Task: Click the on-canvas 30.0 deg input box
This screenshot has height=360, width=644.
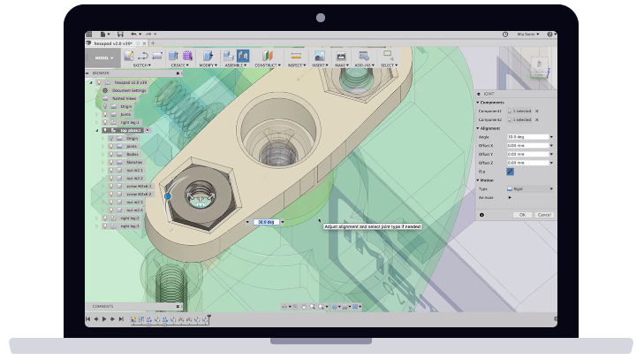Action: pos(266,222)
